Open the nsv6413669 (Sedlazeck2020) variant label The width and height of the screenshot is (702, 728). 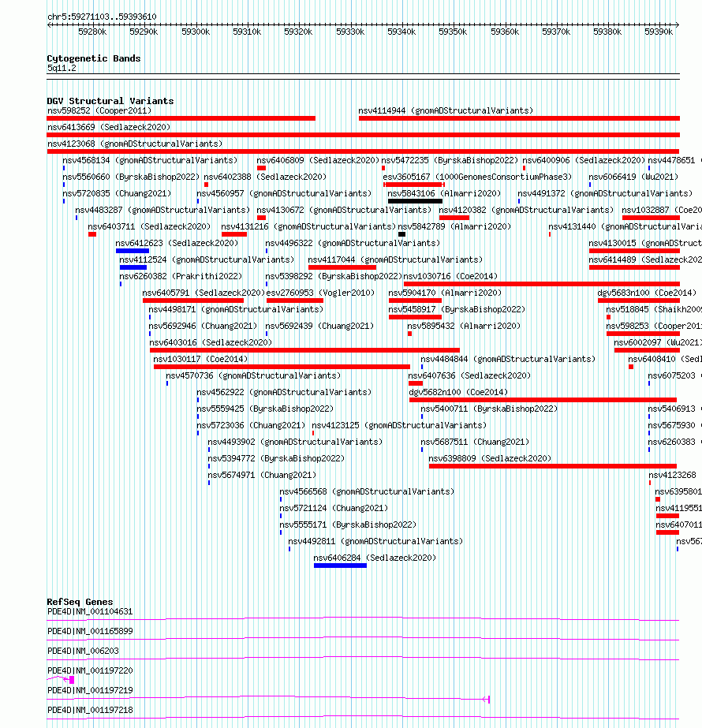(x=109, y=127)
